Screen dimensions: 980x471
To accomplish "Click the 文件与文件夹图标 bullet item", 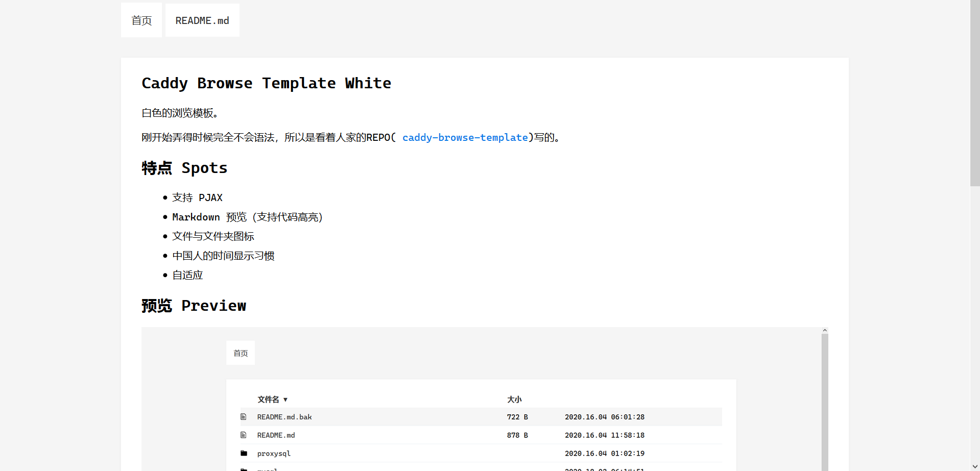I will 213,236.
